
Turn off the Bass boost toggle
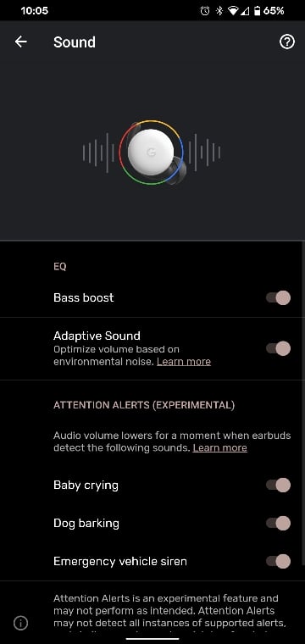tap(279, 297)
